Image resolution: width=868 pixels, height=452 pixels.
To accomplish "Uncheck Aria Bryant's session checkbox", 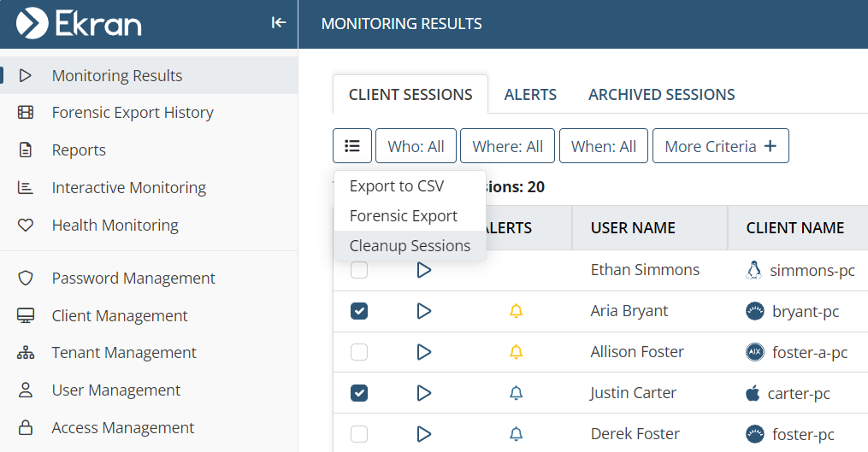I will [x=359, y=311].
